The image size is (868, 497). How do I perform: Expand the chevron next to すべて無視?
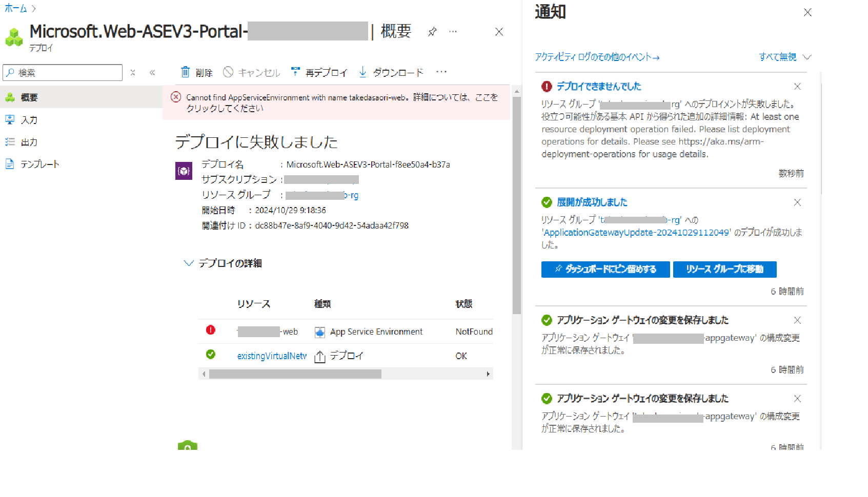click(x=807, y=57)
